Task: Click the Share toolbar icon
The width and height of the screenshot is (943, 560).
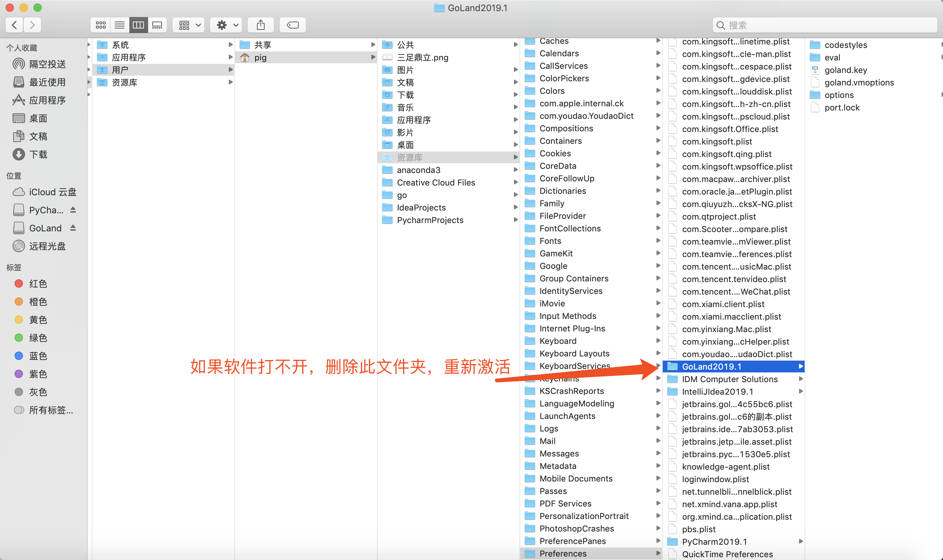Action: pos(260,25)
